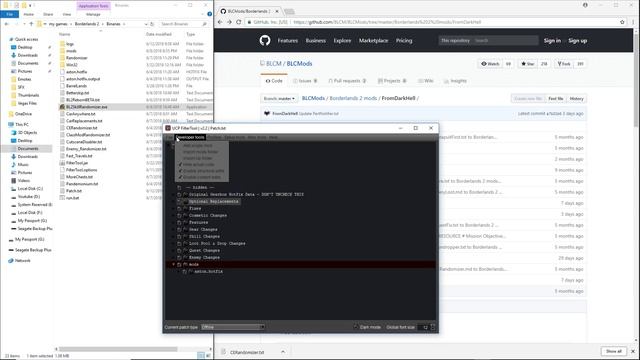Bookmark this page with the star icon
Viewport: 640px width, 360px height.
tap(622, 22)
